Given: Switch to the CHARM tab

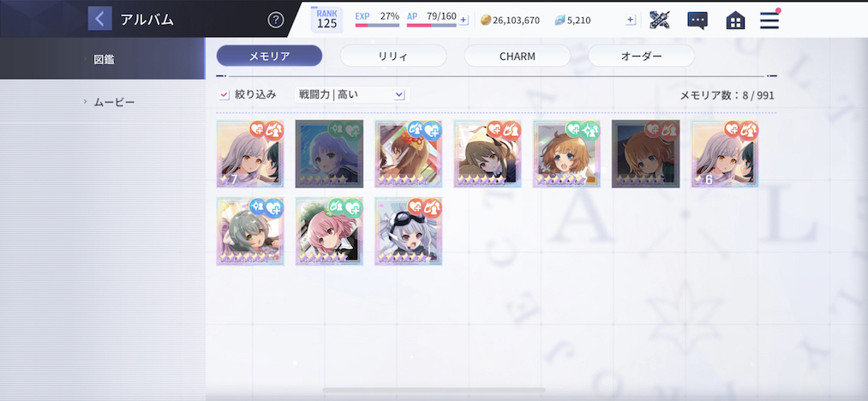Looking at the screenshot, I should coord(517,56).
